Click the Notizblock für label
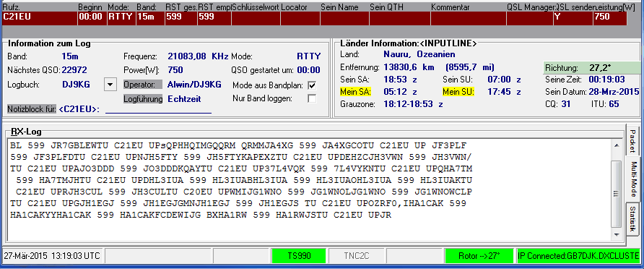This screenshot has width=644, height=269. click(32, 109)
